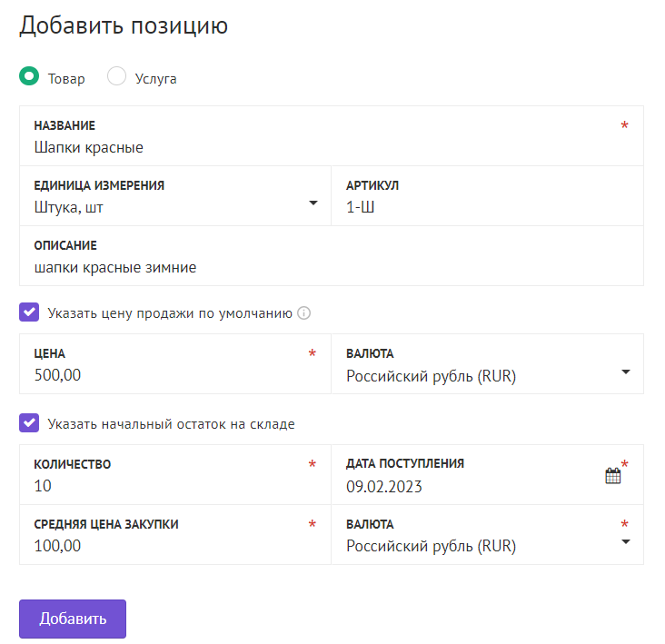Click the info icon beside default sale price
This screenshot has width=665, height=644.
tap(303, 312)
